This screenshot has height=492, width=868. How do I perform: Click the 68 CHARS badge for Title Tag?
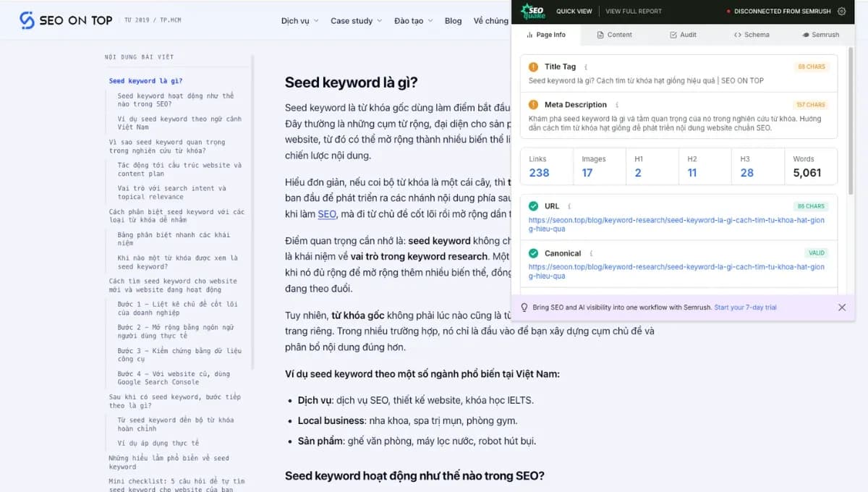point(812,67)
